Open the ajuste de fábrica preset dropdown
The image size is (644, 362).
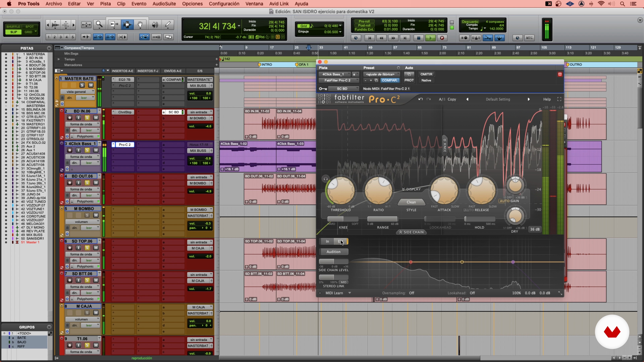pyautogui.click(x=381, y=74)
